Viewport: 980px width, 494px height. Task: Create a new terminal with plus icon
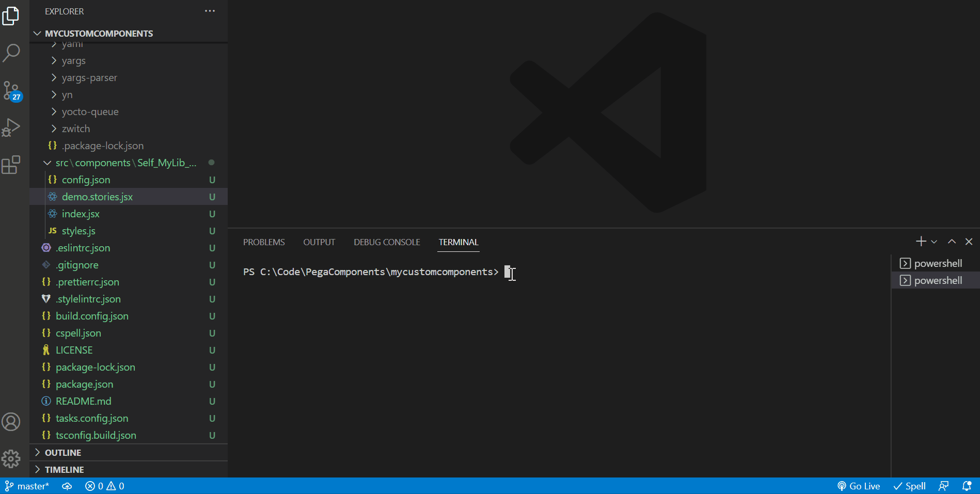click(921, 241)
